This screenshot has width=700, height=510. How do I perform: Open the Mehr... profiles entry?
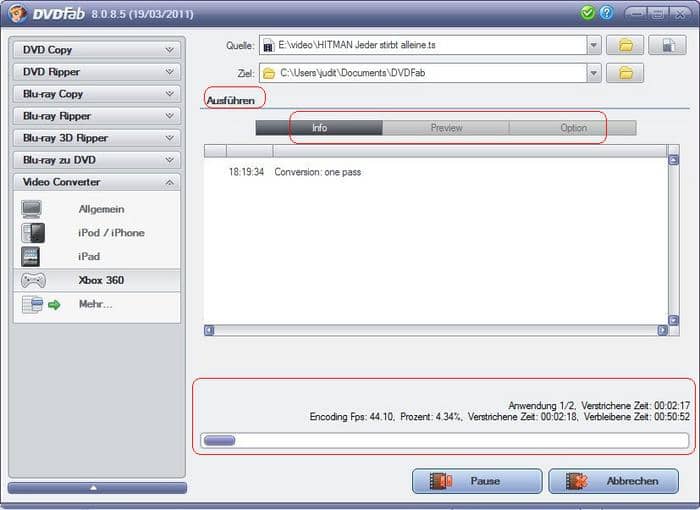[x=96, y=304]
